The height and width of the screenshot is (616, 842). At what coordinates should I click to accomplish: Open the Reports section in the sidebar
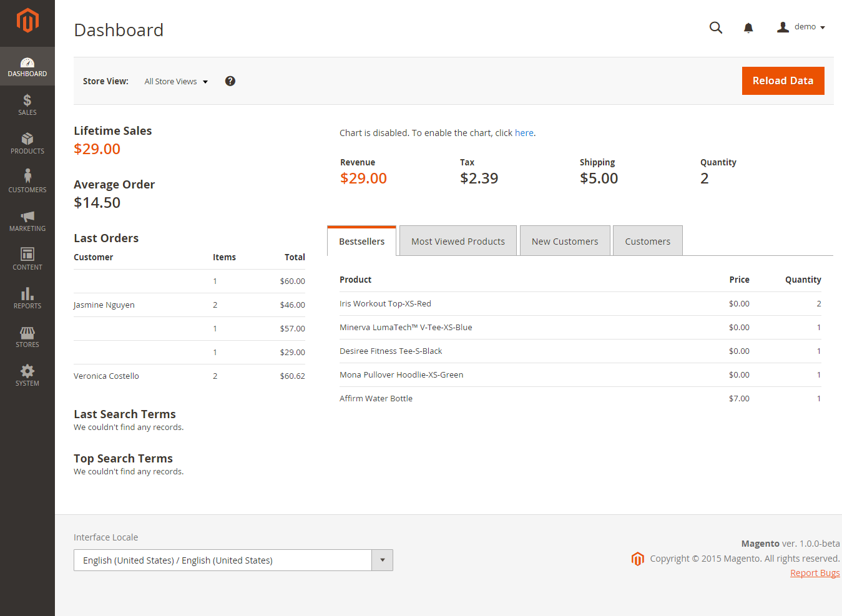pyautogui.click(x=27, y=298)
